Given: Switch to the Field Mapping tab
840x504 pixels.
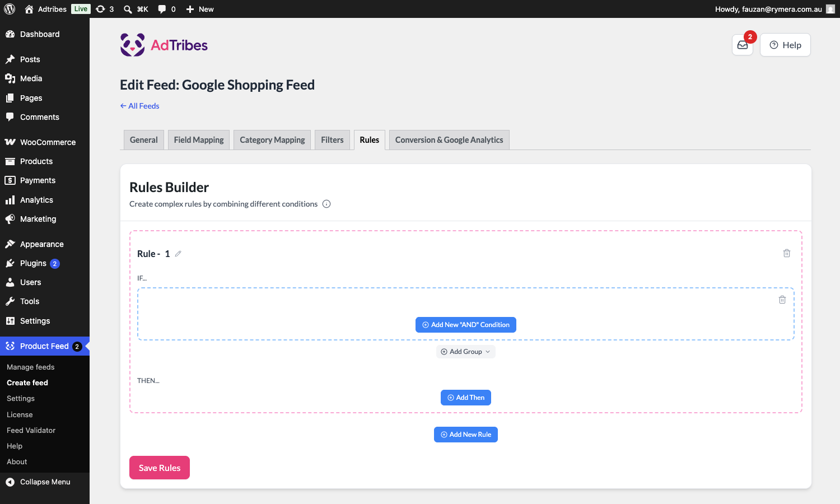Looking at the screenshot, I should 199,140.
